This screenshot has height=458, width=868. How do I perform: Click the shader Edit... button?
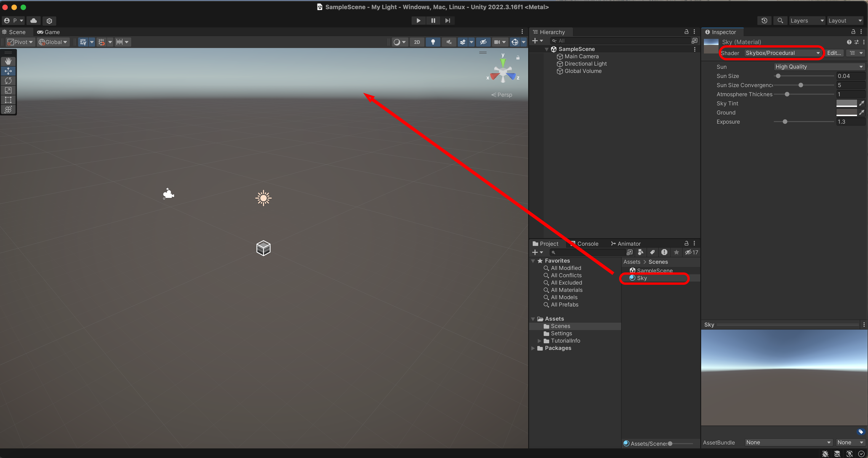pyautogui.click(x=834, y=53)
